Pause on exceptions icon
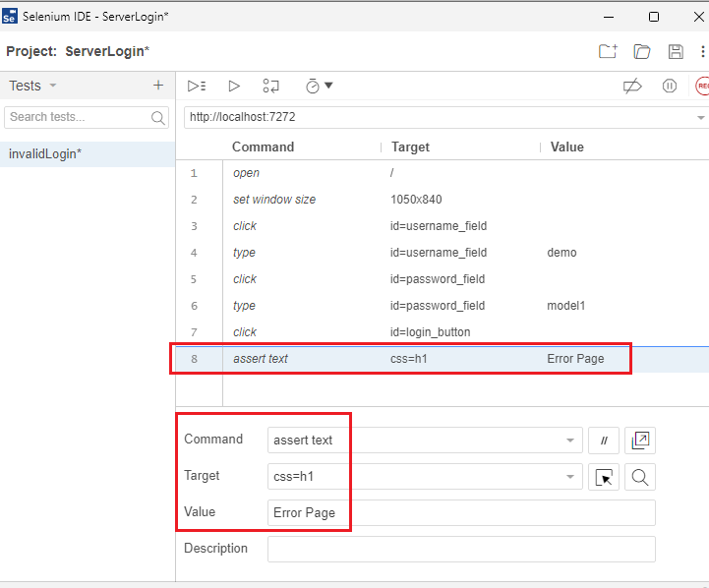709x588 pixels. [670, 86]
